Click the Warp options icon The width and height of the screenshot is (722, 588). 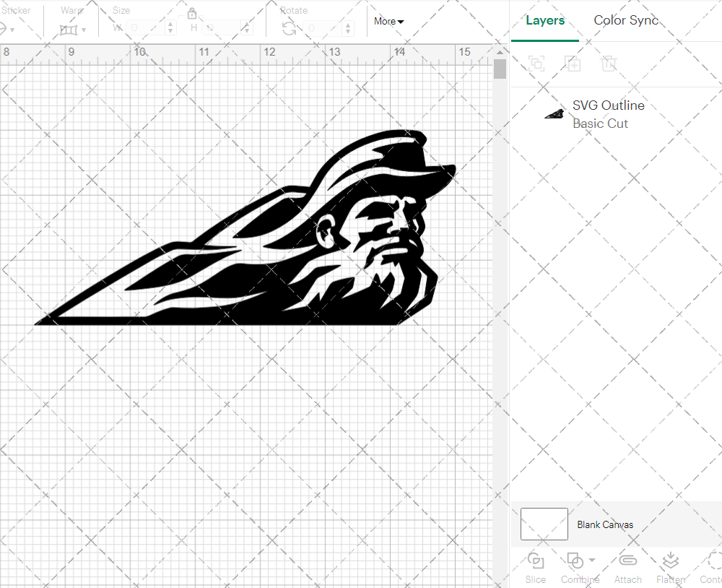click(69, 29)
